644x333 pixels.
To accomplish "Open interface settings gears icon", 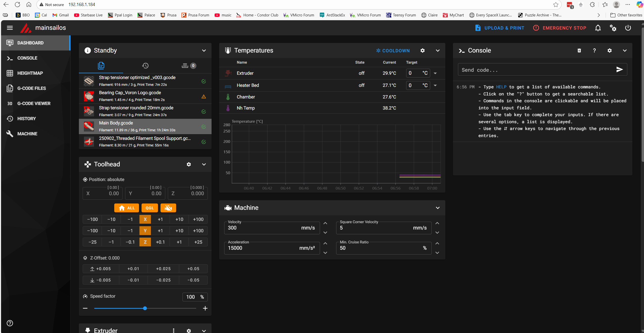I will 613,28.
